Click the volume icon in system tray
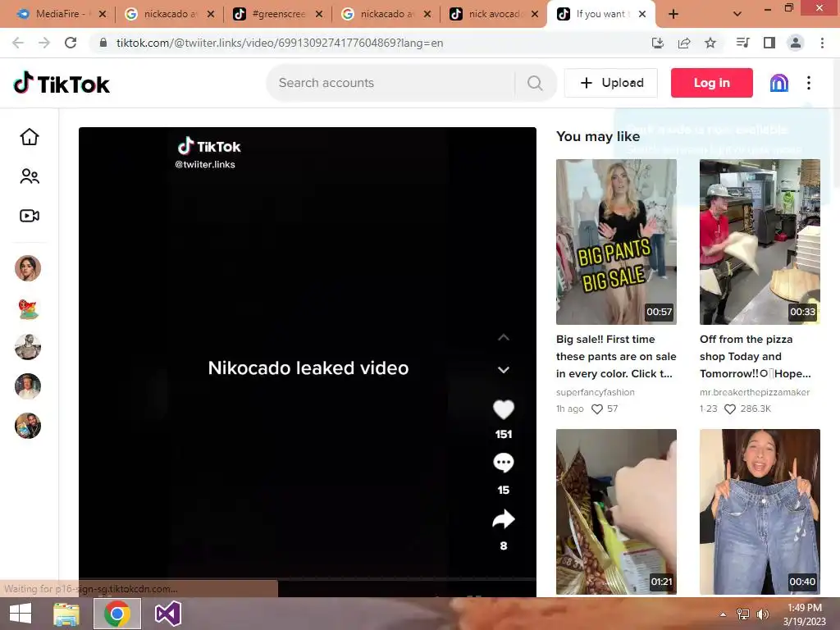 (x=762, y=614)
